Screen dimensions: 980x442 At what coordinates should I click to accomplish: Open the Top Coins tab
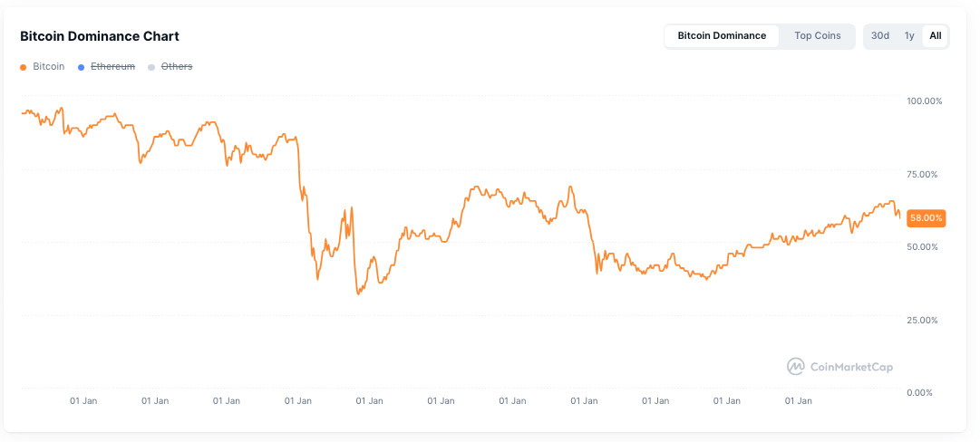click(x=817, y=36)
